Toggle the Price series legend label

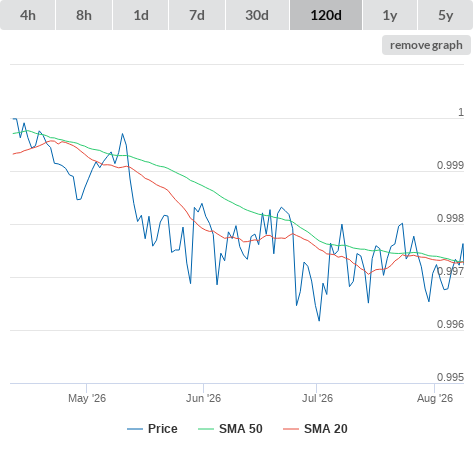[163, 429]
